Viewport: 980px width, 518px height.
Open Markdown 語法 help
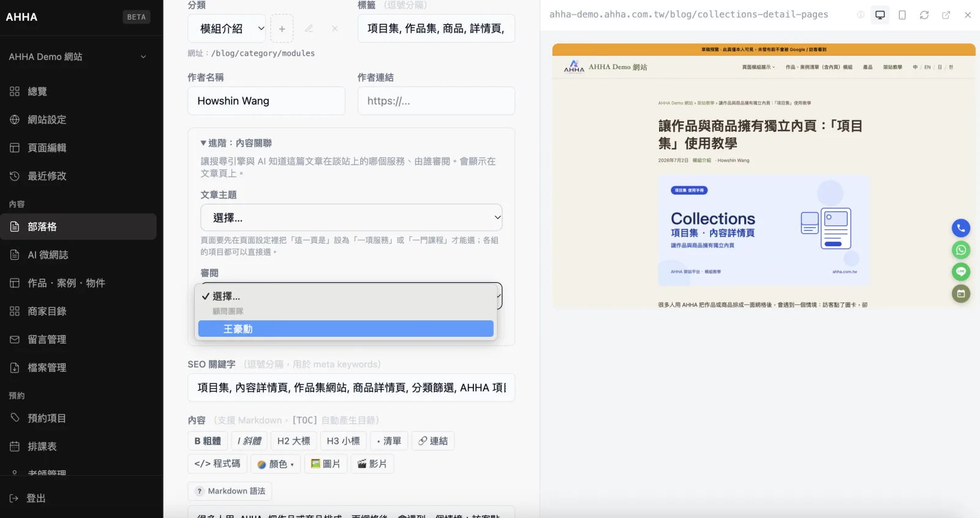(x=230, y=491)
